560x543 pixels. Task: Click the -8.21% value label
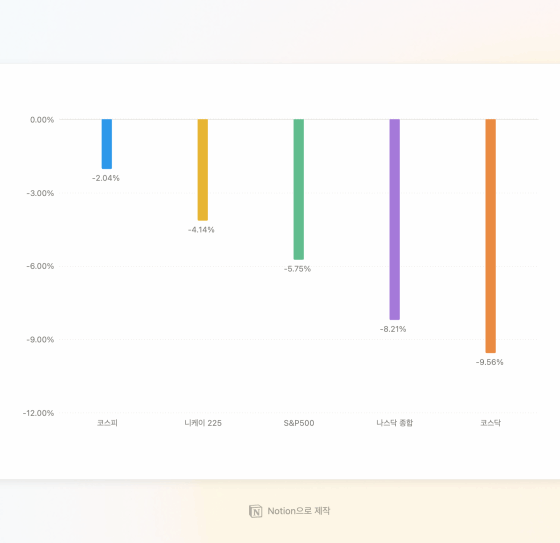[393, 329]
